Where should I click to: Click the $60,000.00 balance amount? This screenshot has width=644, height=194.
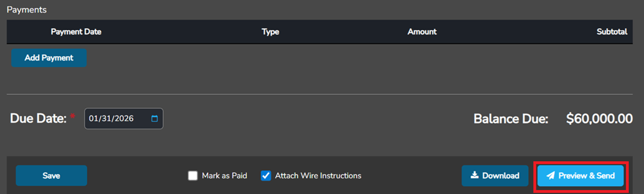pyautogui.click(x=599, y=119)
